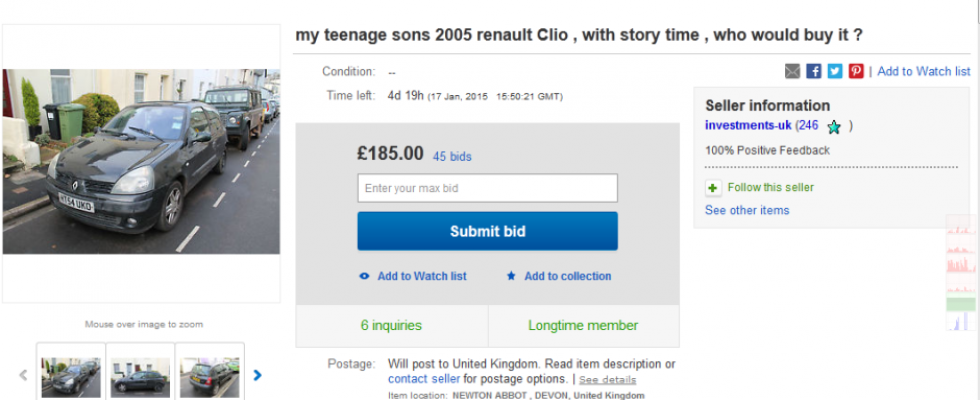This screenshot has width=980, height=400.
Task: Select the first car thumbnail
Action: click(71, 377)
